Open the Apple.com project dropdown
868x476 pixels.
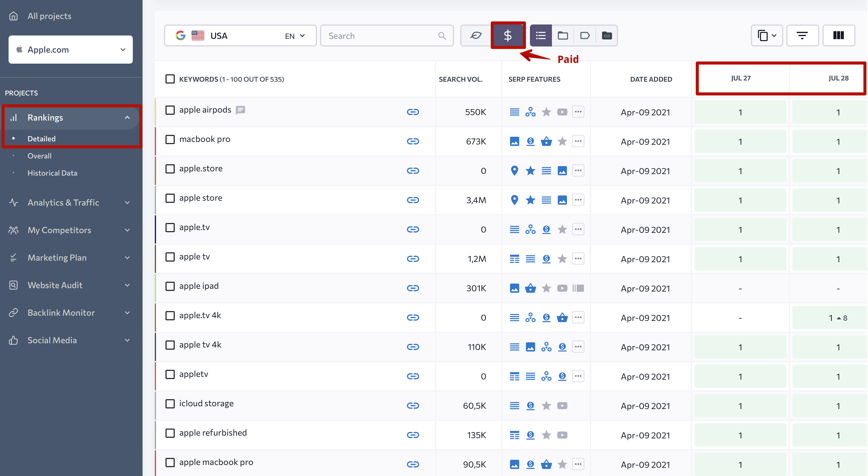tap(70, 50)
